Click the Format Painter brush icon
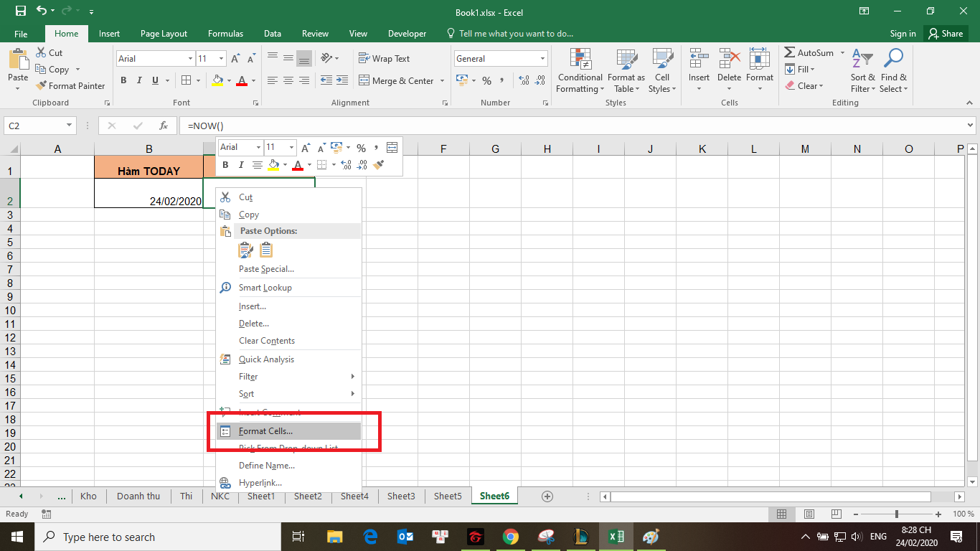Screen dimensions: 980x551 [41, 86]
